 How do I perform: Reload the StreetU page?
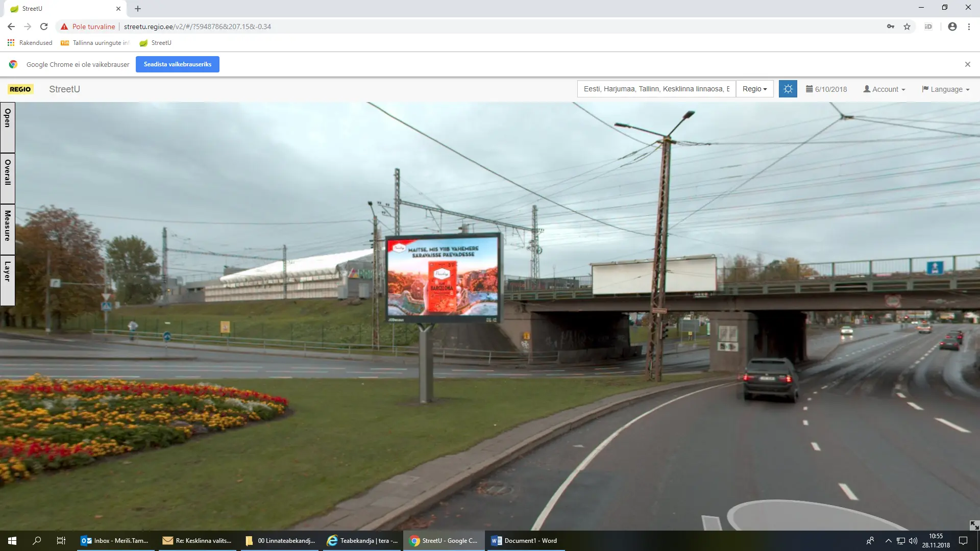click(44, 27)
